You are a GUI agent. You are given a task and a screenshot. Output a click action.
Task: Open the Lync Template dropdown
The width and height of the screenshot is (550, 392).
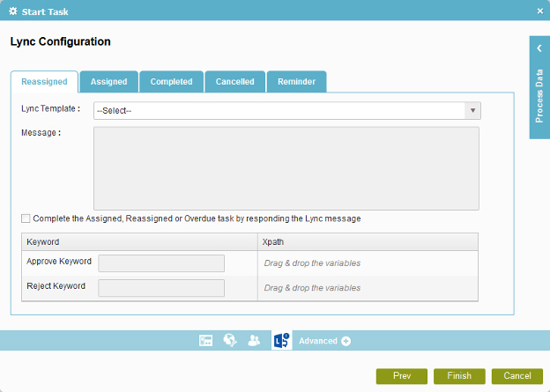click(x=287, y=111)
